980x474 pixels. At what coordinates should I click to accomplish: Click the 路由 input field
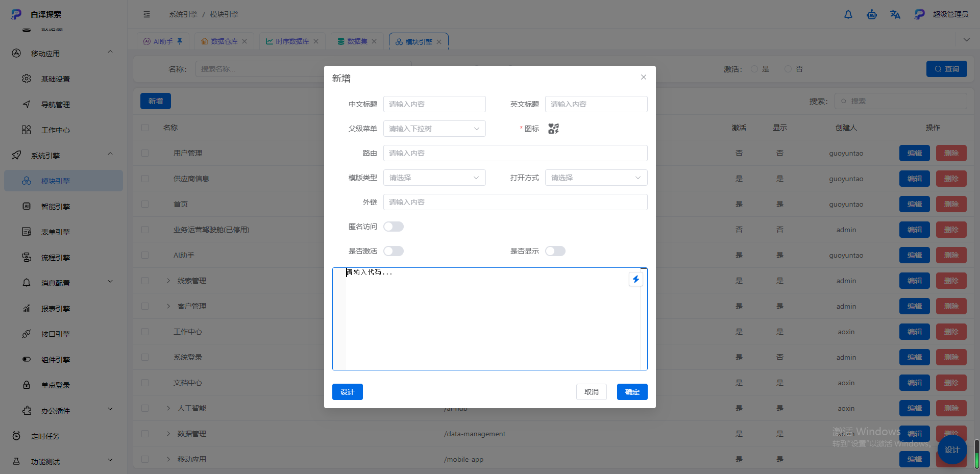[516, 153]
